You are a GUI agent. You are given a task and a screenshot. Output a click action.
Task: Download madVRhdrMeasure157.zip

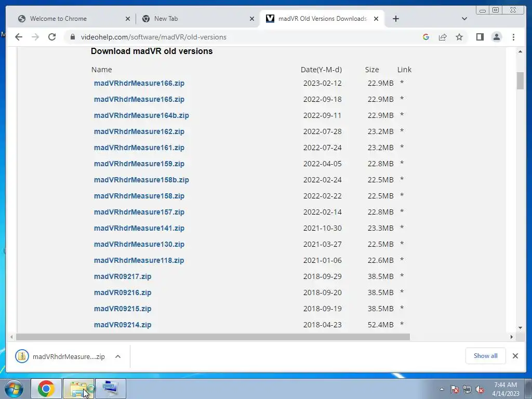coord(139,212)
